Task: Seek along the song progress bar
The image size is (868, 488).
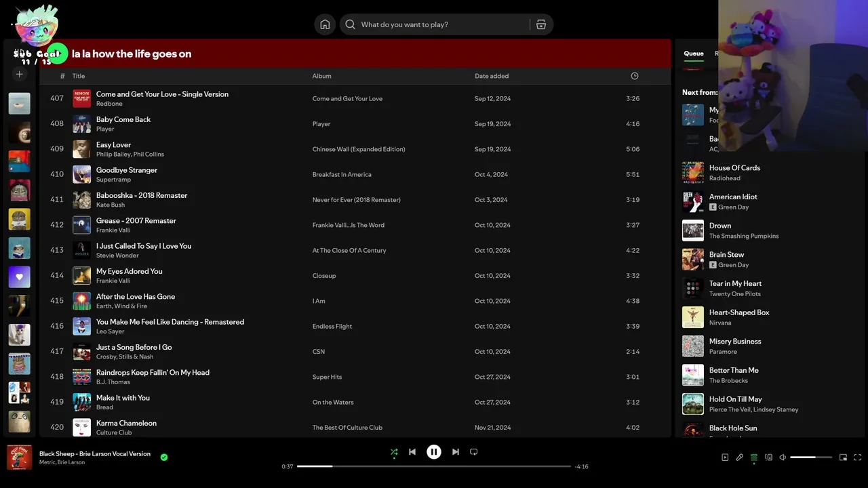Action: point(434,466)
